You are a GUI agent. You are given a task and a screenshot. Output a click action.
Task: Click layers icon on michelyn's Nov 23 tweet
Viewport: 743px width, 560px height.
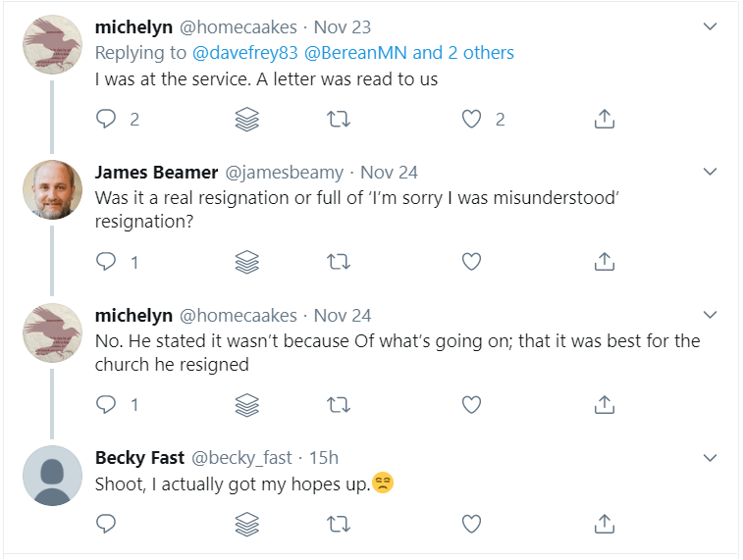coord(247,119)
